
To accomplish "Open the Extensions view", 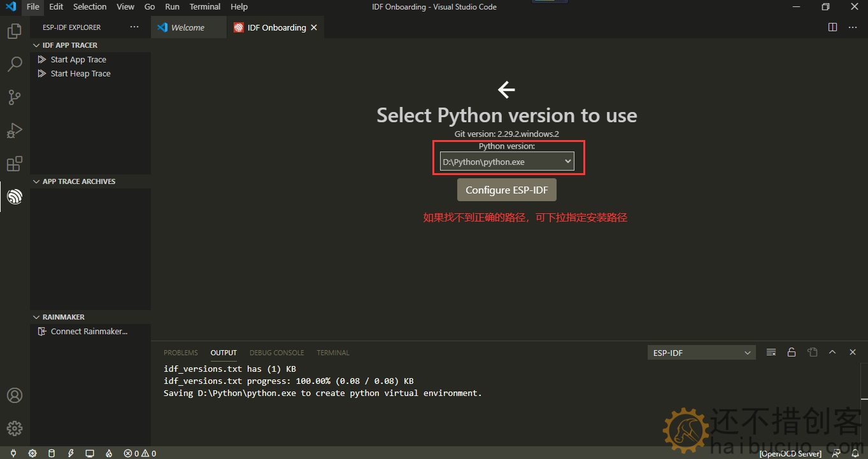I will [x=15, y=164].
